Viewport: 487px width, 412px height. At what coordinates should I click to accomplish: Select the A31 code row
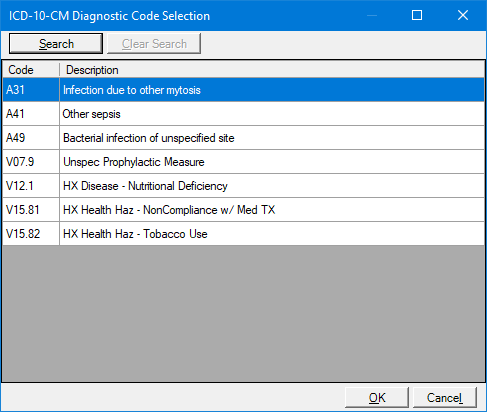coord(243,90)
